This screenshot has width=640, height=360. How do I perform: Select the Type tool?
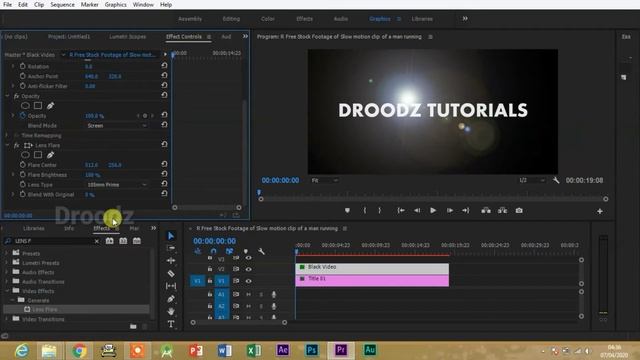[x=171, y=324]
